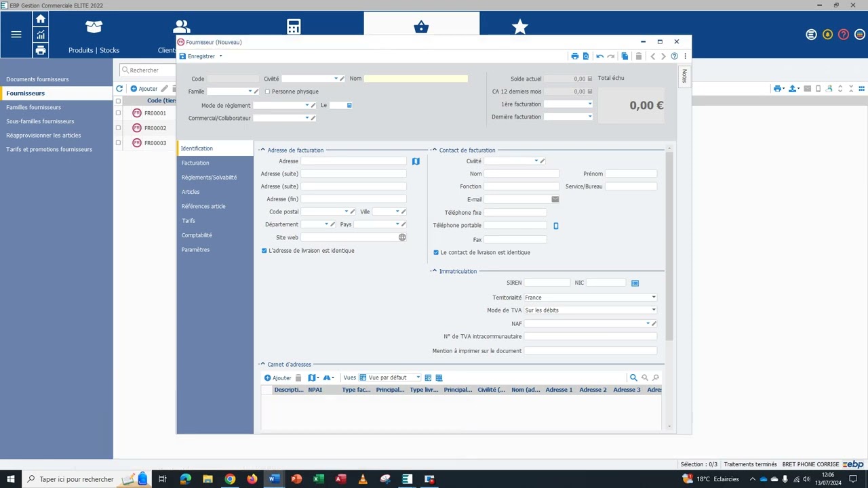Click the print preview icon in Fournisseur toolbar
The width and height of the screenshot is (868, 488).
[586, 56]
